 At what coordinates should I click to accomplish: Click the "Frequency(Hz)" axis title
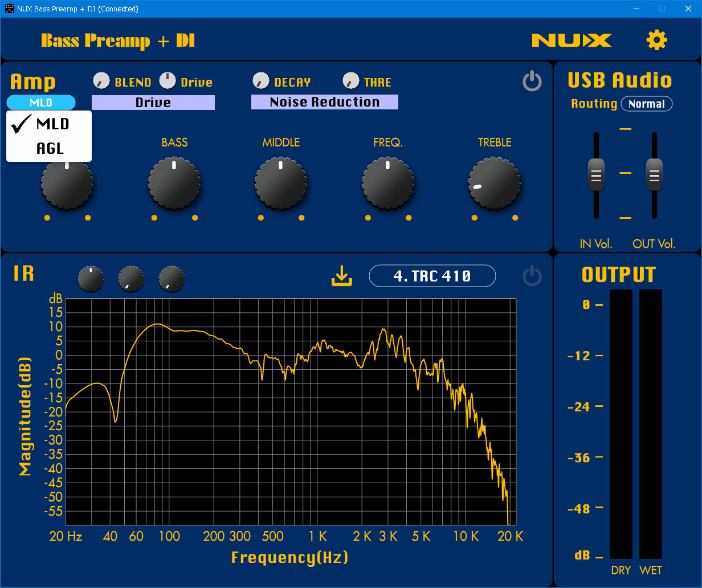[289, 557]
